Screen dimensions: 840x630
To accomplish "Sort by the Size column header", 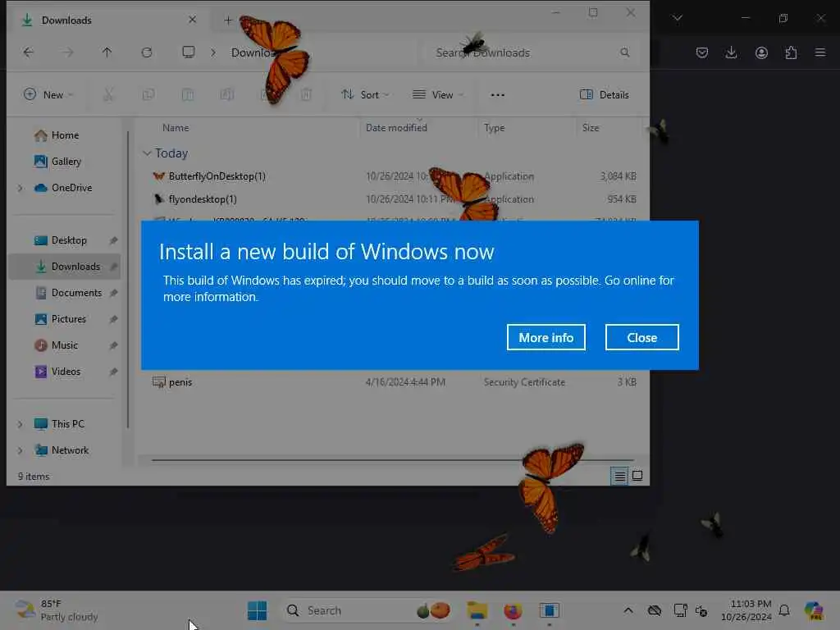I will pos(591,128).
